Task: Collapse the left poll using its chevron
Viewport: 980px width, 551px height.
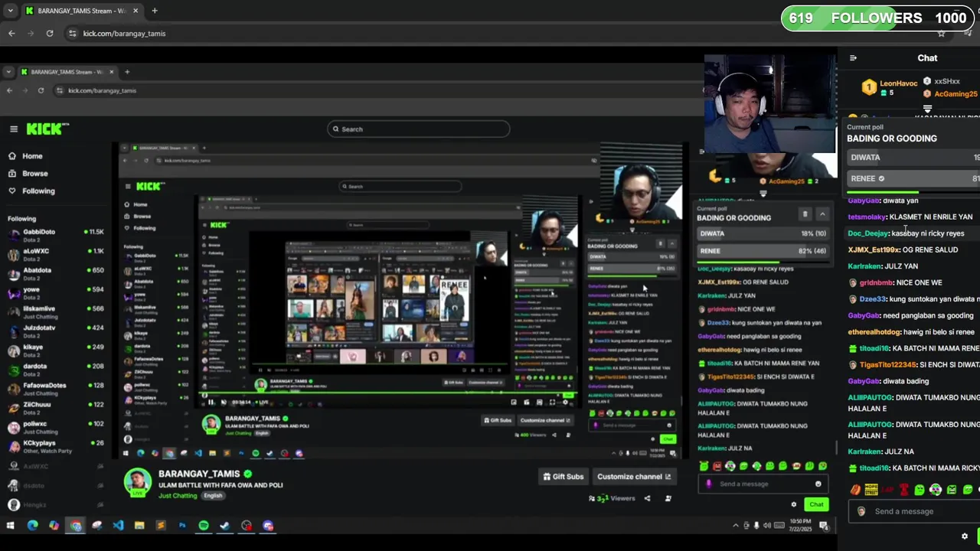Action: [x=822, y=214]
